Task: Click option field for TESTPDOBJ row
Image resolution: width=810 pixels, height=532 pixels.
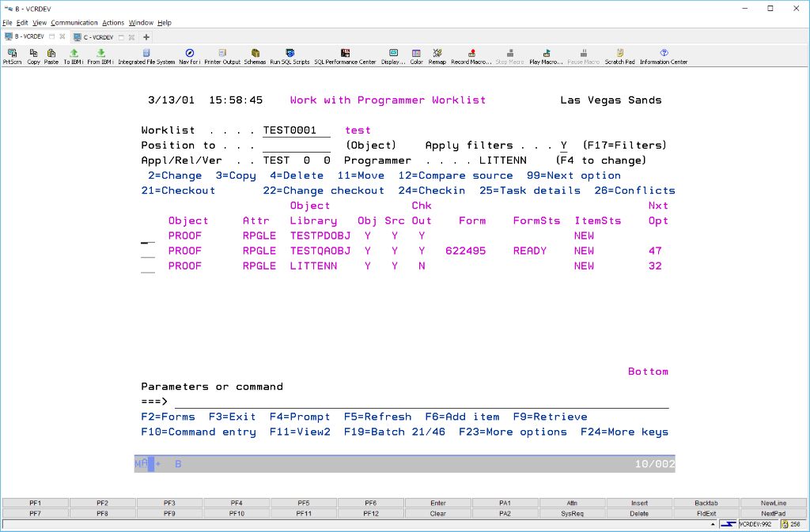Action: click(148, 236)
